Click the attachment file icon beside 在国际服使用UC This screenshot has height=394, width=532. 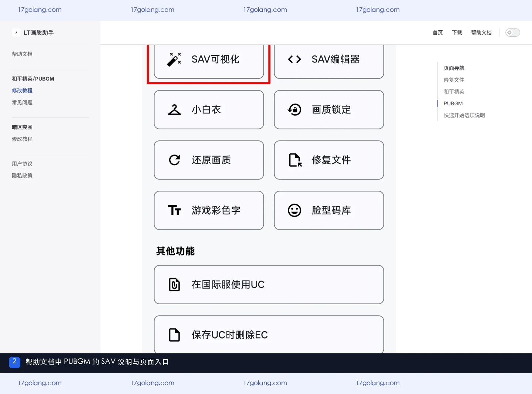click(x=174, y=285)
